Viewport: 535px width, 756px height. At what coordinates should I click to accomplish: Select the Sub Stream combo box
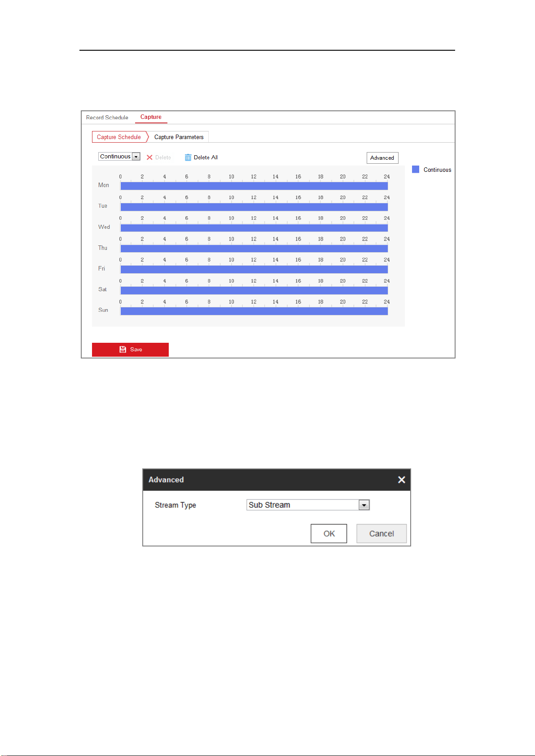(x=308, y=505)
